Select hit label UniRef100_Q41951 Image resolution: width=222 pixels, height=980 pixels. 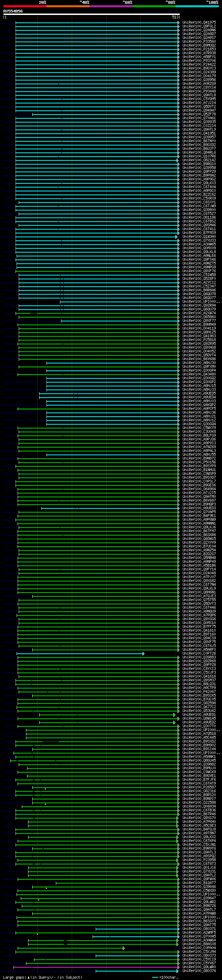pyautogui.click(x=199, y=133)
